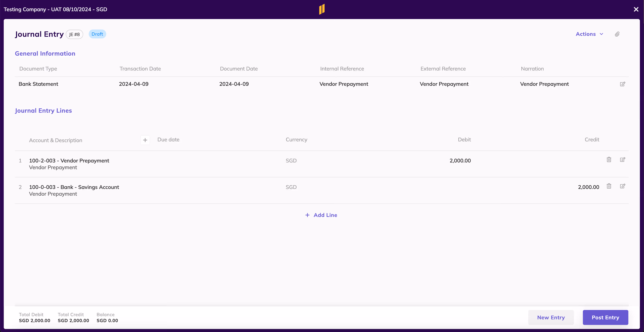Click the Draft status badge
This screenshot has width=644, height=332.
97,34
